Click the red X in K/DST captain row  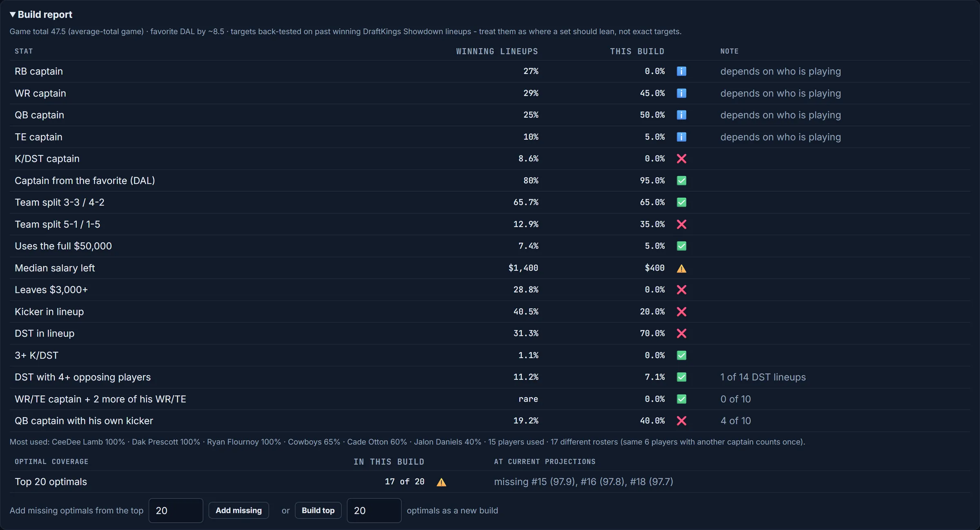(x=681, y=159)
